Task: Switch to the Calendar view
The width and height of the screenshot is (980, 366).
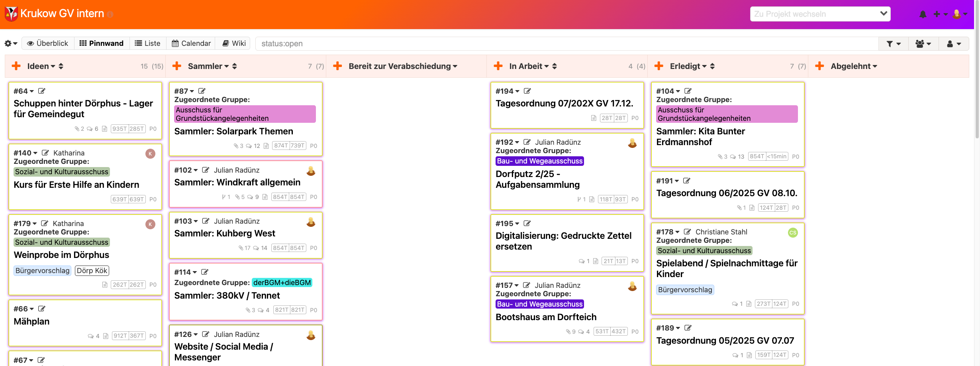Action: point(191,43)
